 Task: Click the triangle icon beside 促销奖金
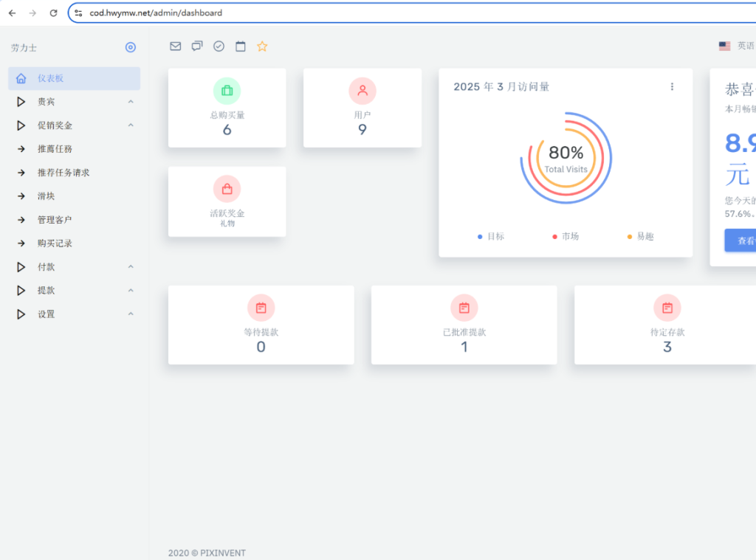tap(21, 125)
